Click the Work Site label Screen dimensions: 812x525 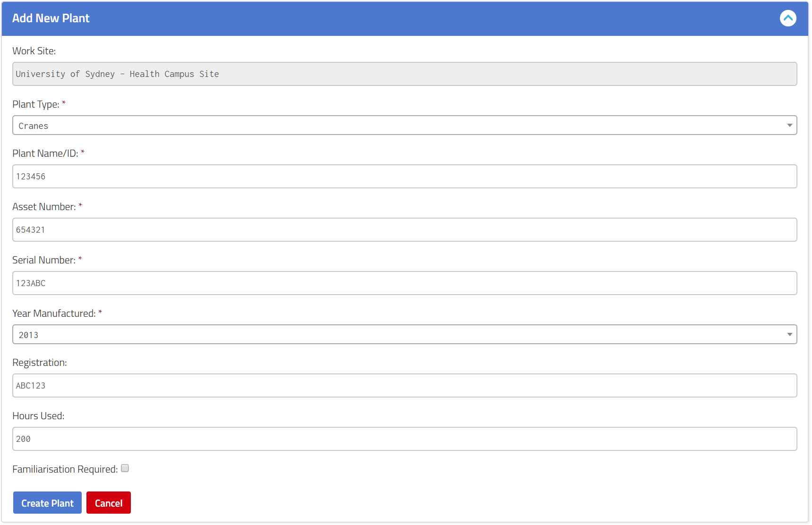34,51
